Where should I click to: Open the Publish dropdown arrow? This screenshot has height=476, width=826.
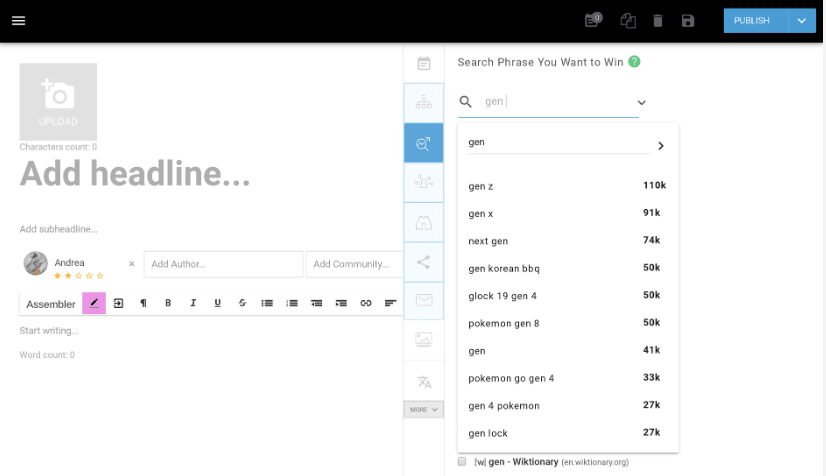802,21
